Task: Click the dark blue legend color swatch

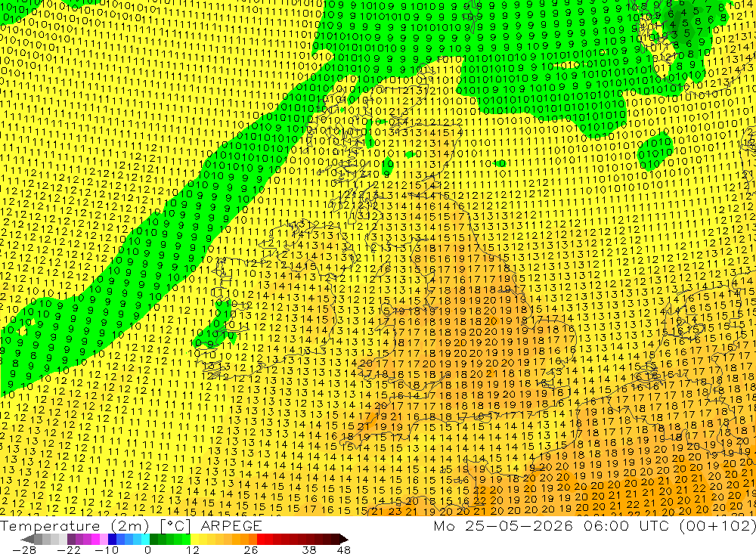Action: pos(113,539)
